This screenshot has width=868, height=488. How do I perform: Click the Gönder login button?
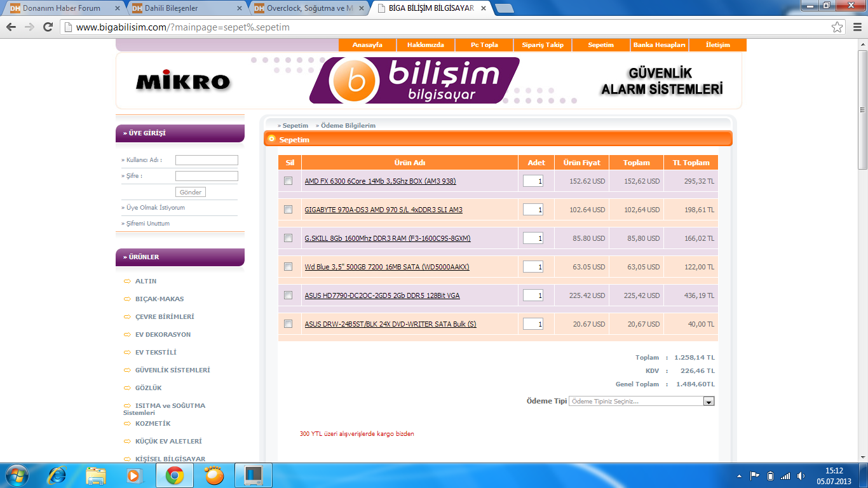[191, 192]
